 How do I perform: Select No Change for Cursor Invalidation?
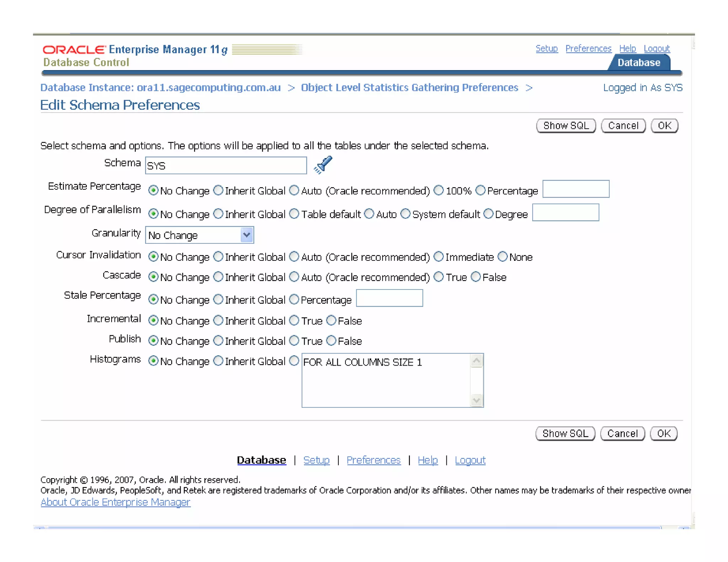point(153,256)
